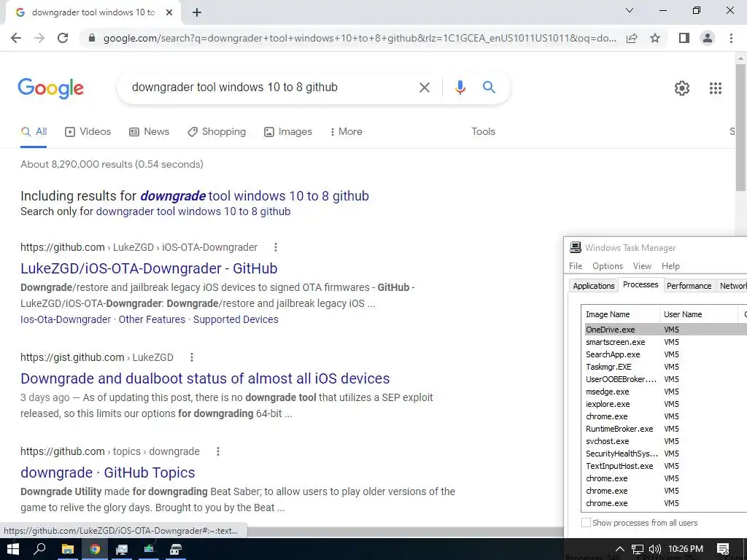
Task: Switch to Images results
Action: coord(288,132)
